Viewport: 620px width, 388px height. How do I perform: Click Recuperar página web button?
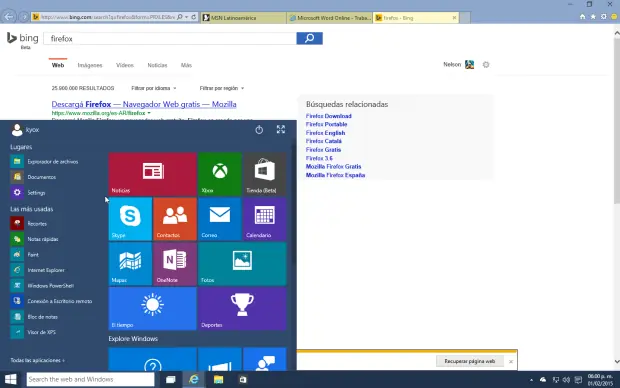pos(470,361)
